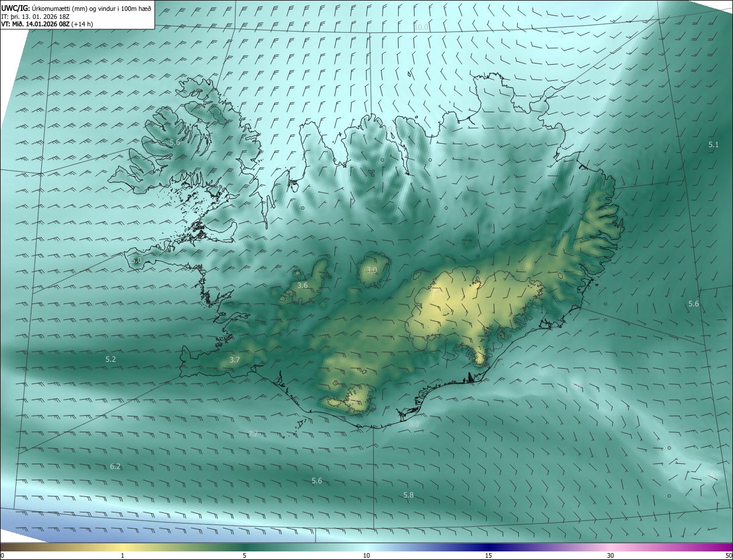The height and width of the screenshot is (560, 733).
Task: Click the '30' tick on the colour scale
Action: coord(610,556)
